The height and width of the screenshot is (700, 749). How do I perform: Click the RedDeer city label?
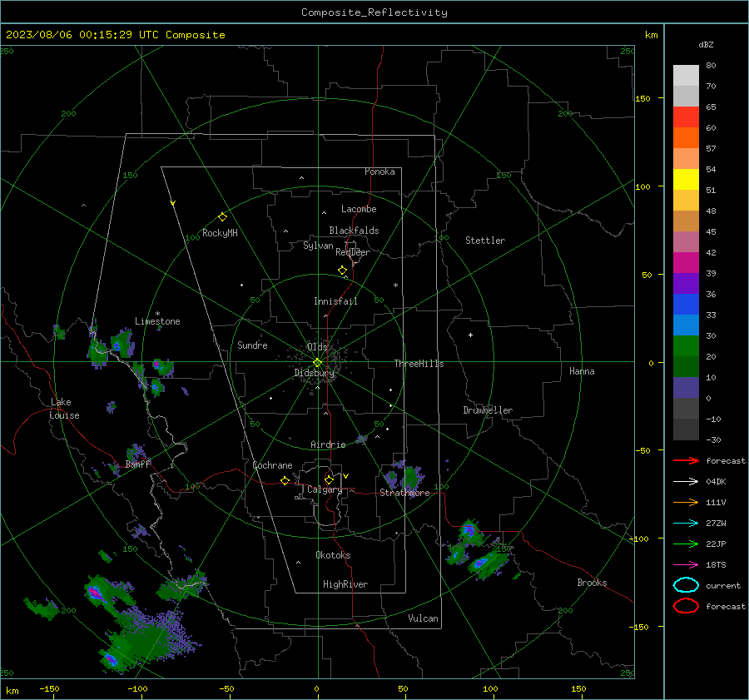[x=353, y=252]
